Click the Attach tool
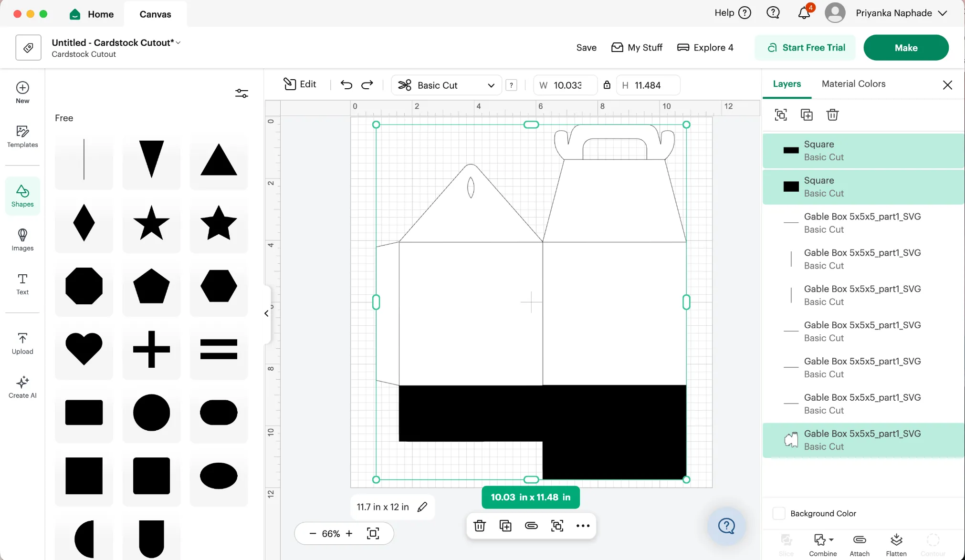Viewport: 965px width, 560px height. 860,545
